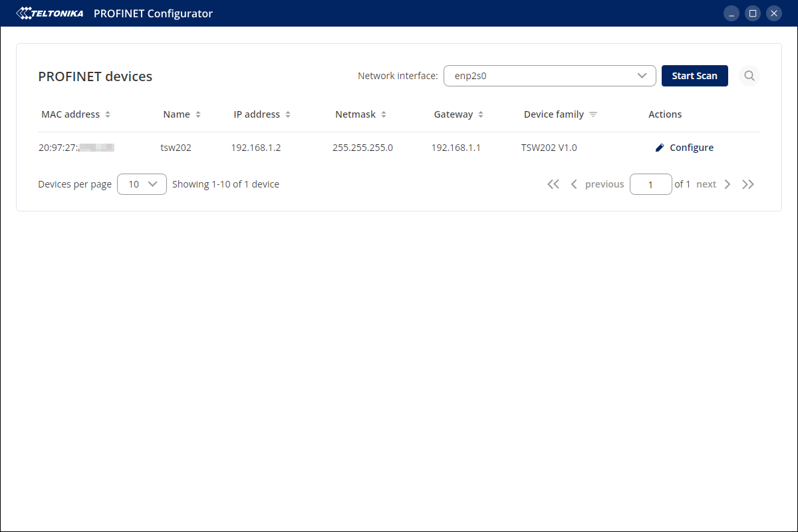Click the 192.168.1.2 IP address cell
798x532 pixels.
pyautogui.click(x=256, y=148)
